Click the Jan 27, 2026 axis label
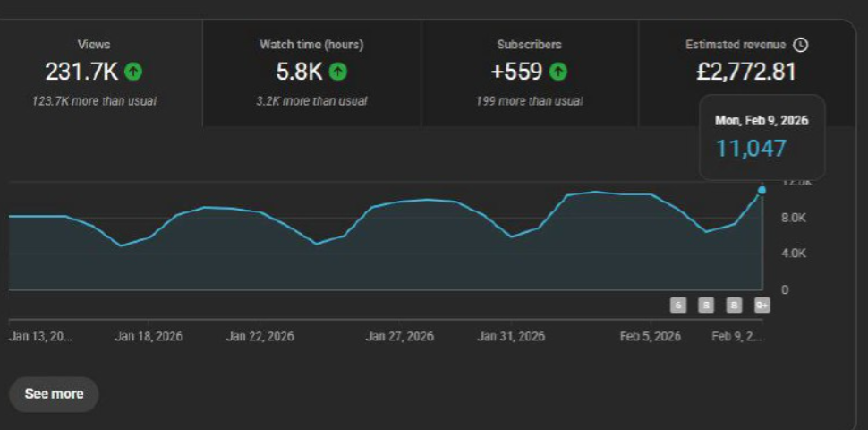868x430 pixels. [x=399, y=337]
